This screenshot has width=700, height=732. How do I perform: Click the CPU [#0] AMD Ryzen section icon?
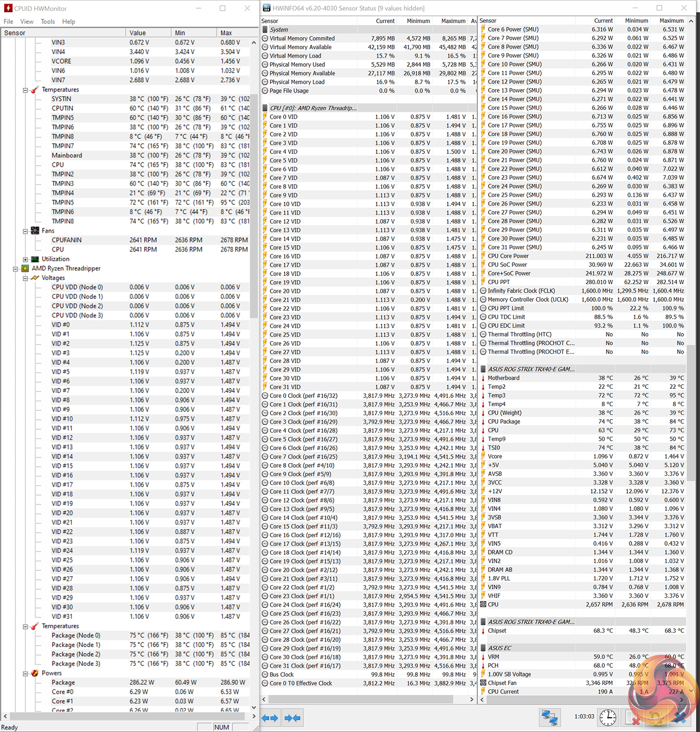coord(265,108)
